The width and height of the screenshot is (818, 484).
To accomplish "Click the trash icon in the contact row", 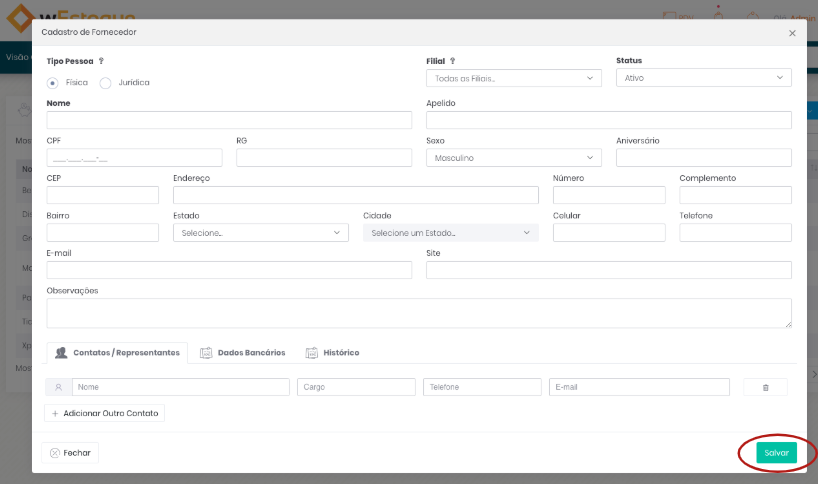I will click(x=765, y=388).
